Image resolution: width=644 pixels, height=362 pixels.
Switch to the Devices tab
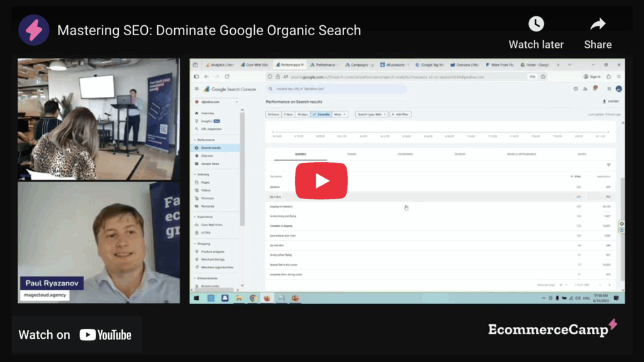point(460,155)
